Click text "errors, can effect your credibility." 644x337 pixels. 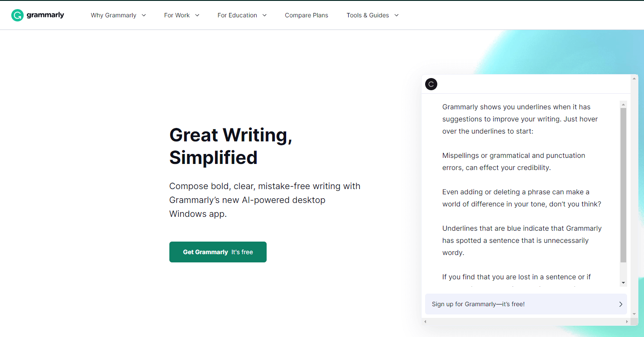click(496, 168)
